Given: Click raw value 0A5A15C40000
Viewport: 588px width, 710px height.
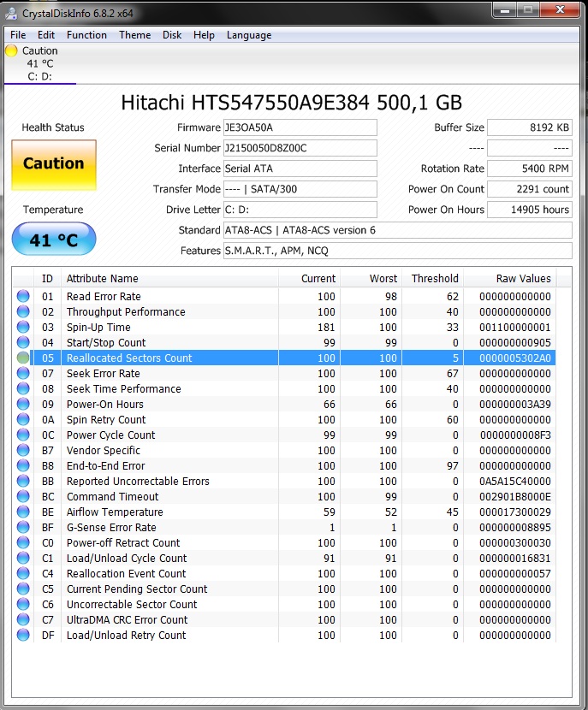Looking at the screenshot, I should [x=515, y=482].
